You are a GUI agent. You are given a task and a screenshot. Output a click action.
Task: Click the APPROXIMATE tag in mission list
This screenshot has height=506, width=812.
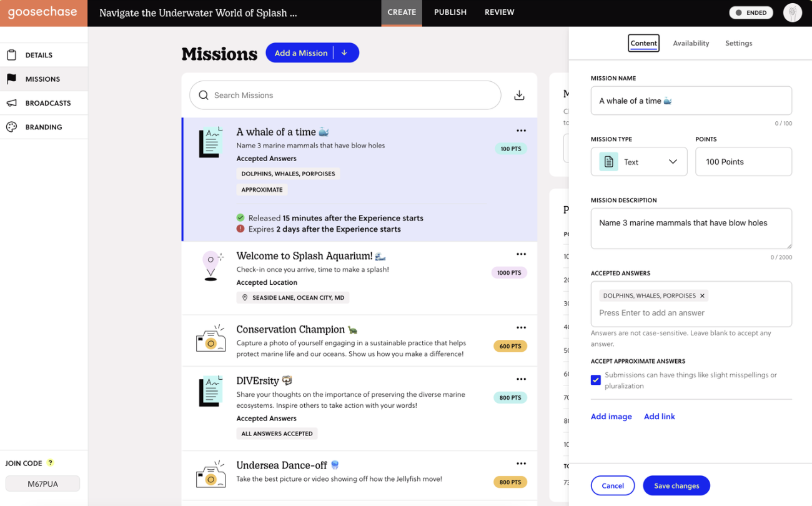click(262, 190)
